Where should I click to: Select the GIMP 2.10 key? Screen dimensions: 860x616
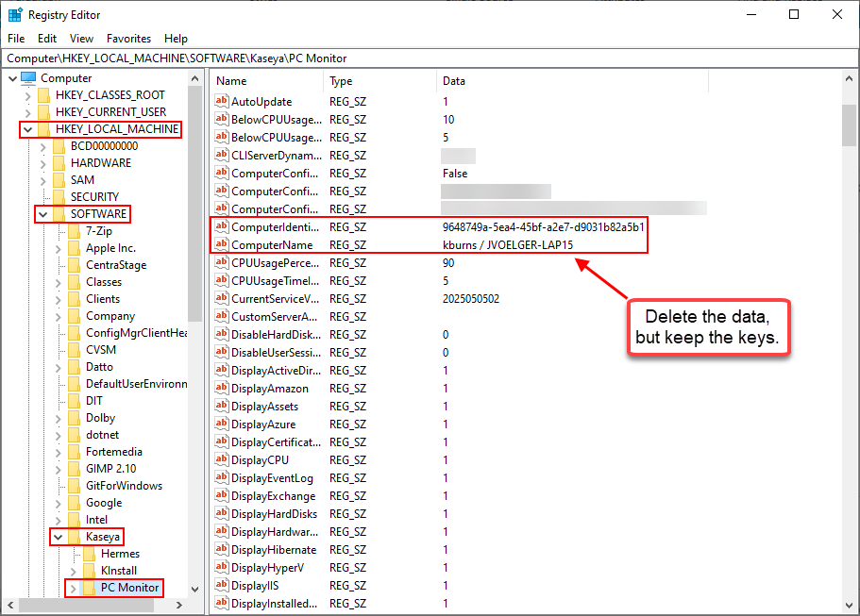click(111, 469)
